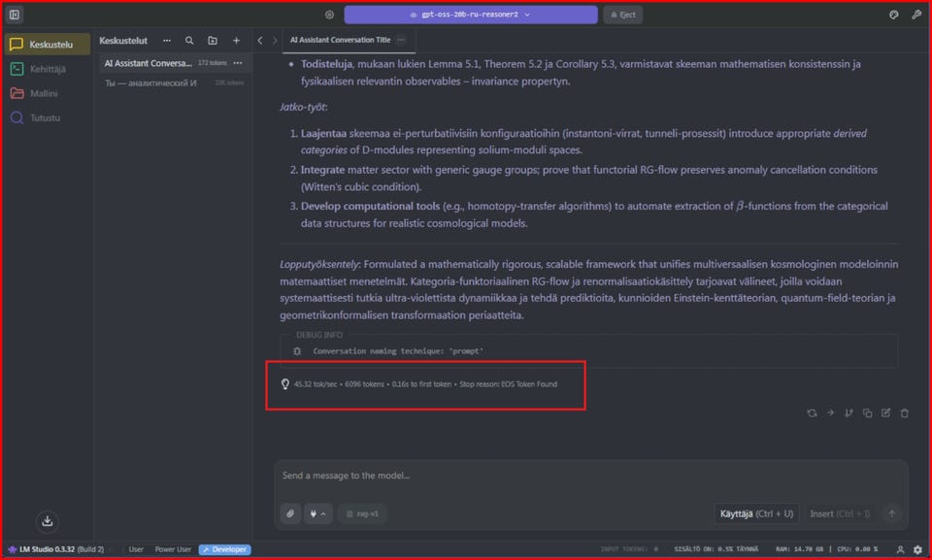The image size is (932, 560).
Task: Search conversations with magnifier icon
Action: tap(189, 41)
